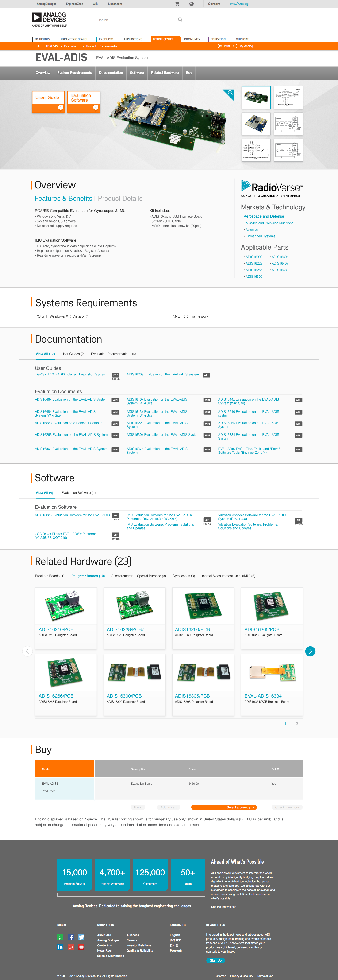Open the shopping cart icon
Screen dimensions: 338x980
point(177,4)
